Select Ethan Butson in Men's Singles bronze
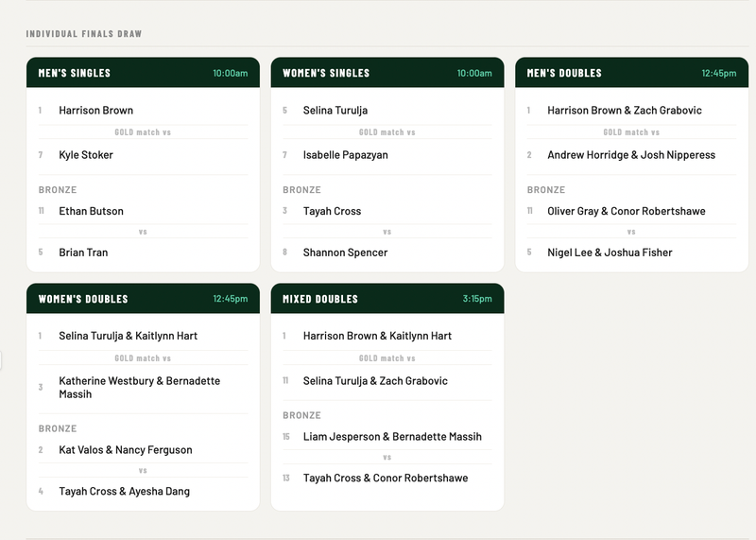Screen dimensions: 756x540 (91, 211)
